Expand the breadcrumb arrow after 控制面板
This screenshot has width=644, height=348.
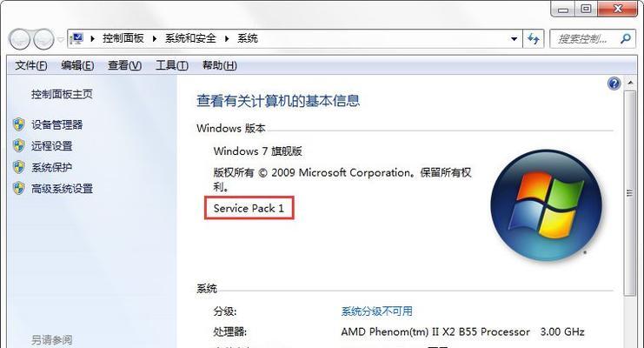pyautogui.click(x=155, y=38)
